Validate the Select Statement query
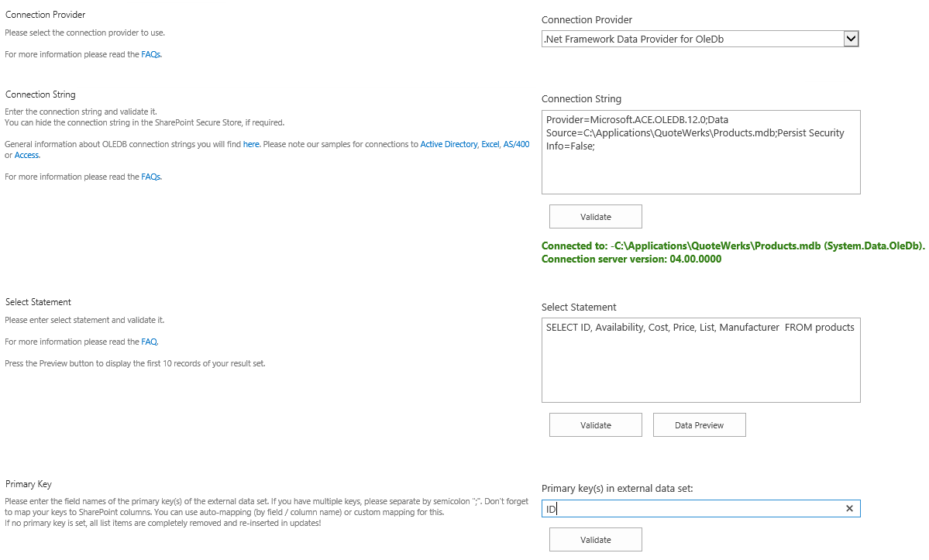Viewport: 929px width, 560px height. 595,425
